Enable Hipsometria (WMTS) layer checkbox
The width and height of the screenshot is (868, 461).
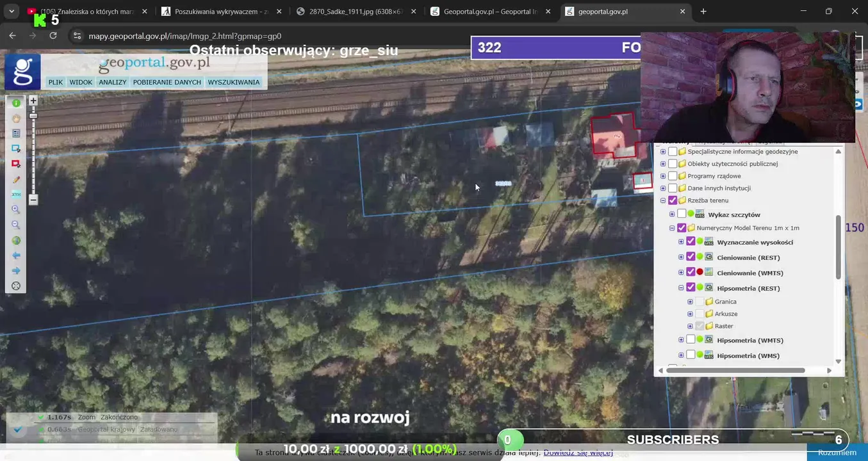point(691,339)
